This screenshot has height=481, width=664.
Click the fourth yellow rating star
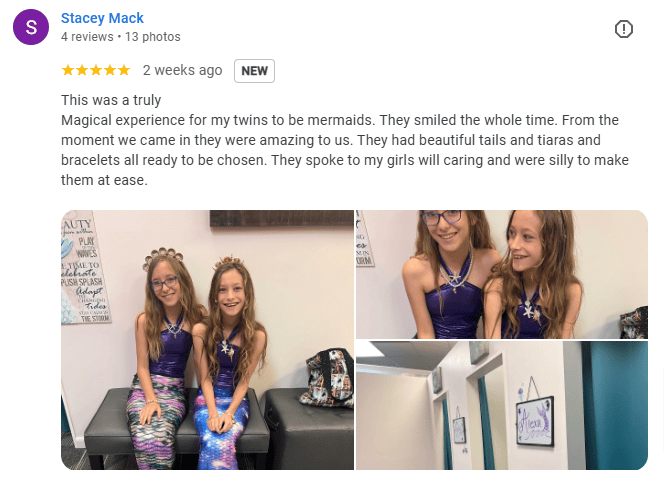tap(110, 70)
